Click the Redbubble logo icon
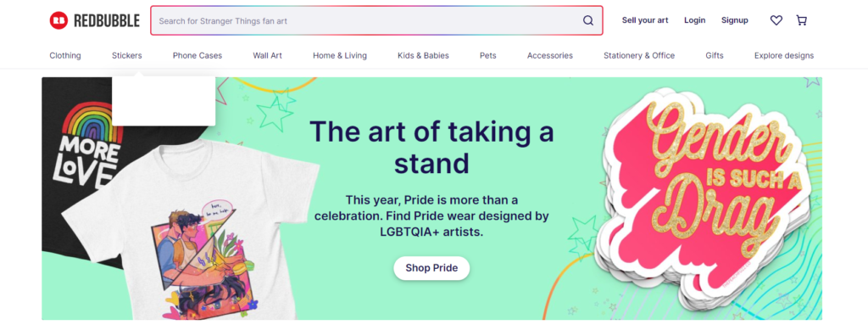The image size is (868, 336). tap(58, 20)
